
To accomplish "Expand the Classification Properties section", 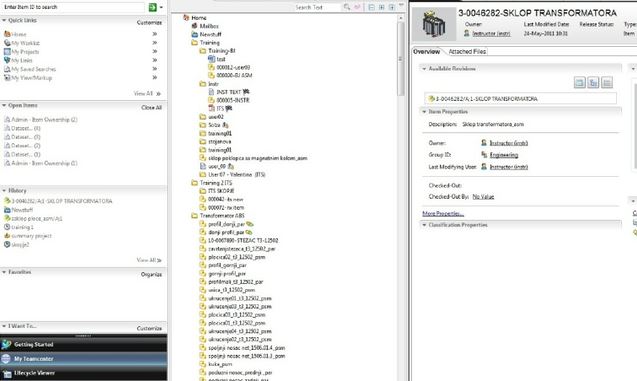I will coord(424,225).
